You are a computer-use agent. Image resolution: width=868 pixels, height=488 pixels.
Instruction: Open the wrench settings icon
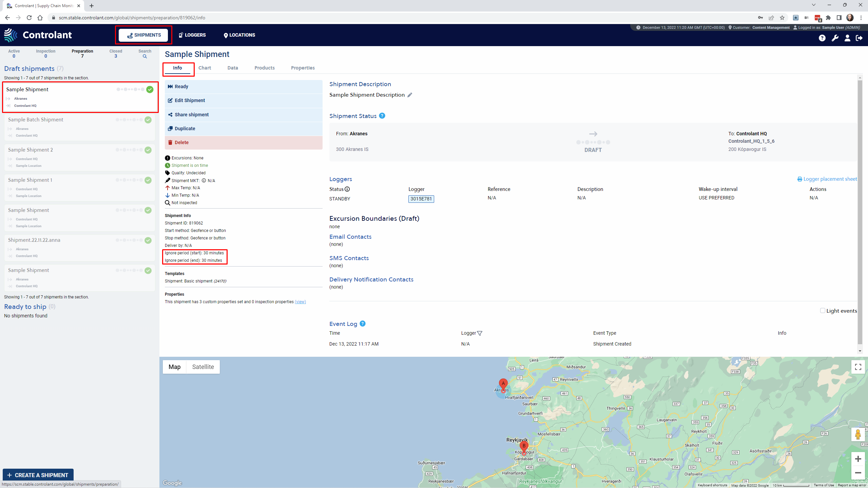tap(835, 38)
